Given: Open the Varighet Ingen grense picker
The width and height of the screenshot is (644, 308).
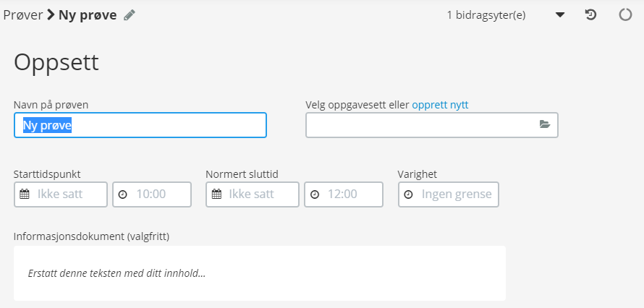Looking at the screenshot, I should pos(449,194).
